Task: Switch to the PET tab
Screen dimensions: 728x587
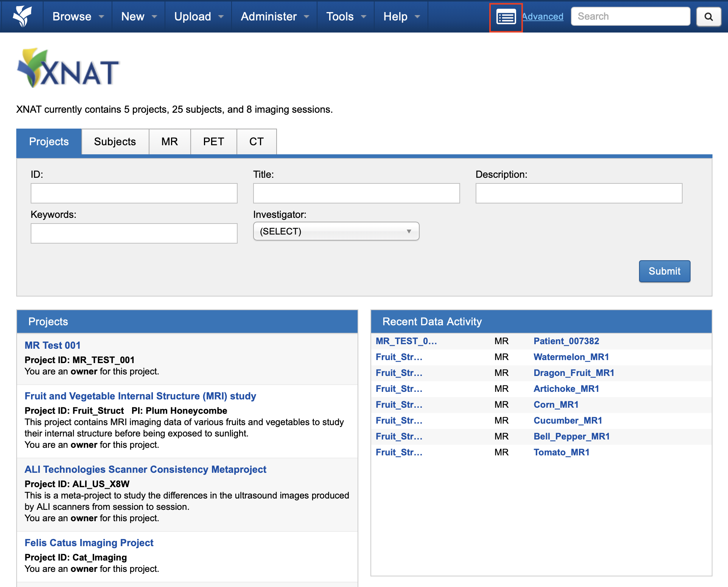Action: pos(213,141)
